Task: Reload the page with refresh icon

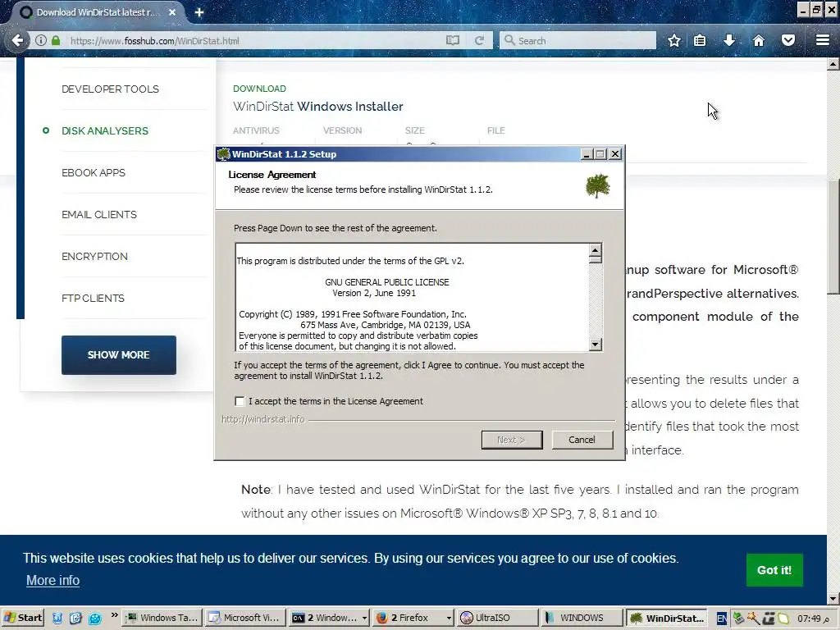Action: click(479, 41)
